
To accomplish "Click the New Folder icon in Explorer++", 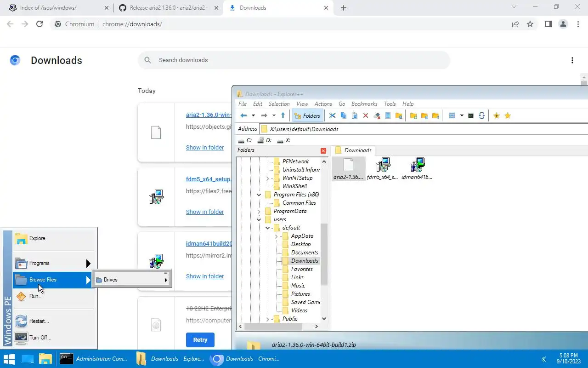I will [x=413, y=115].
